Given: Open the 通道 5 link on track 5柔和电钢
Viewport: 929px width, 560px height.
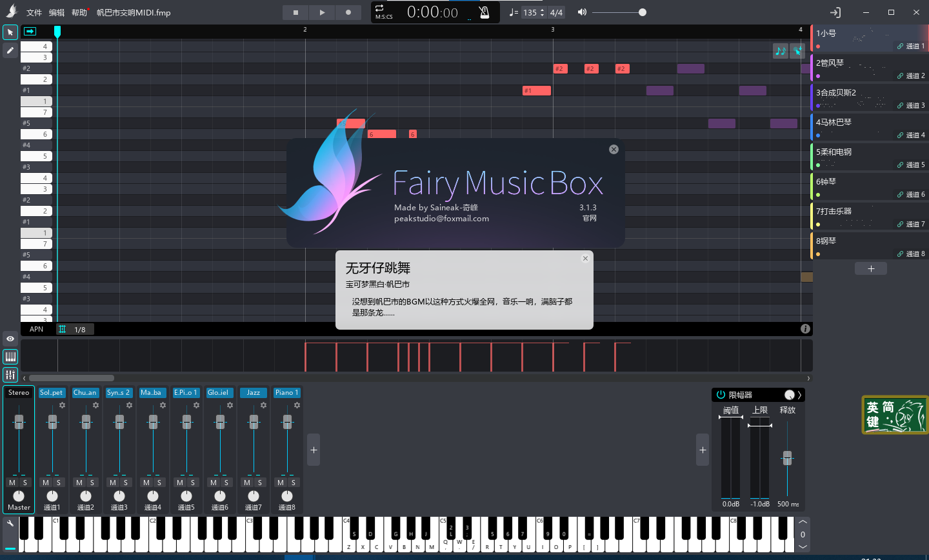Looking at the screenshot, I should [x=911, y=165].
